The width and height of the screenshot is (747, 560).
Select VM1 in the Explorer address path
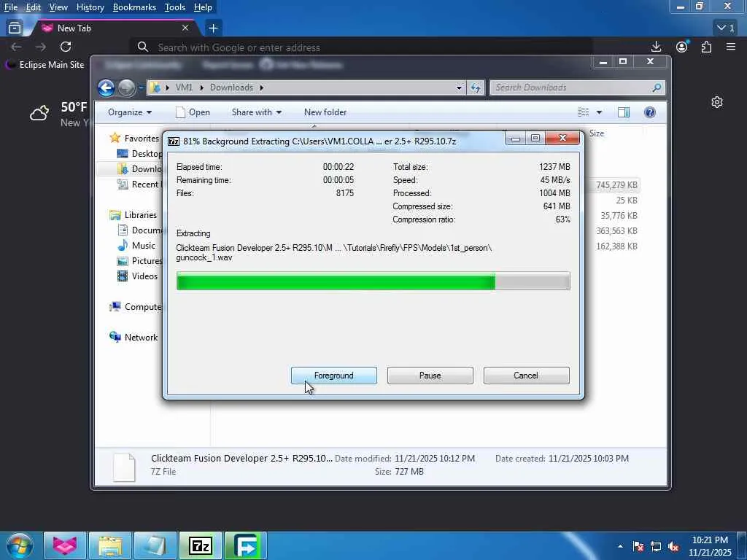[184, 87]
